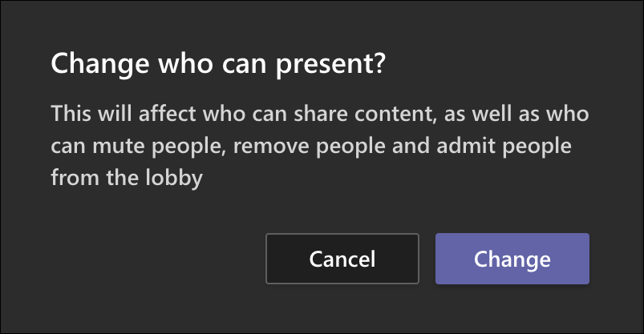
Task: Click the "This will affect who can share" line
Action: [x=320, y=114]
